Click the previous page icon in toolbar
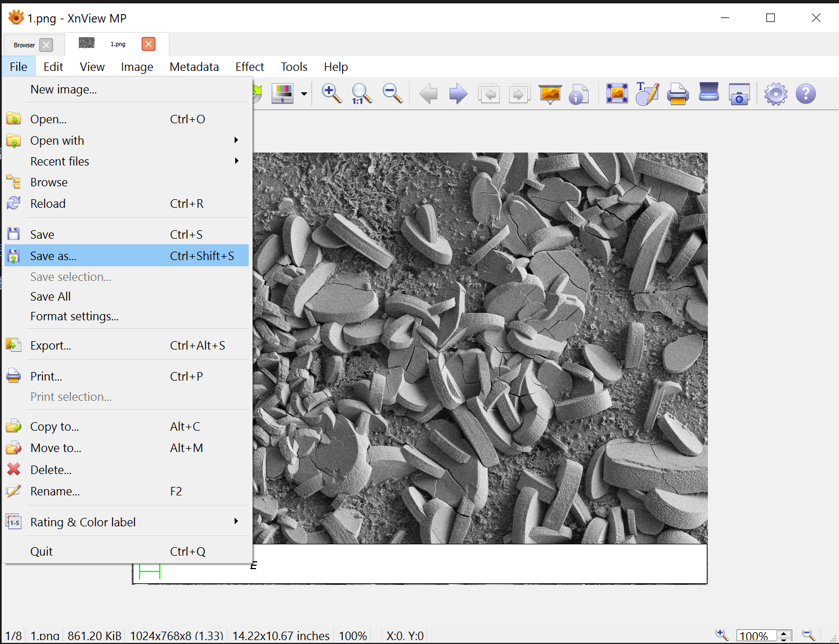 [x=489, y=93]
